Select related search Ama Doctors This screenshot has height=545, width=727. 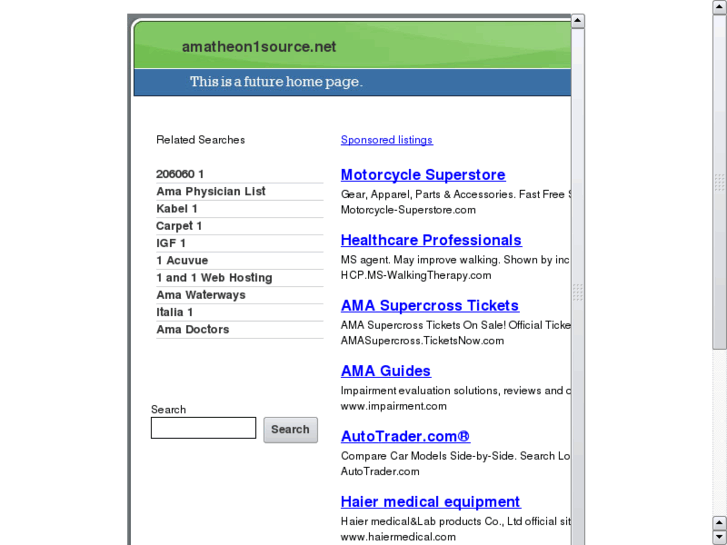pos(192,329)
